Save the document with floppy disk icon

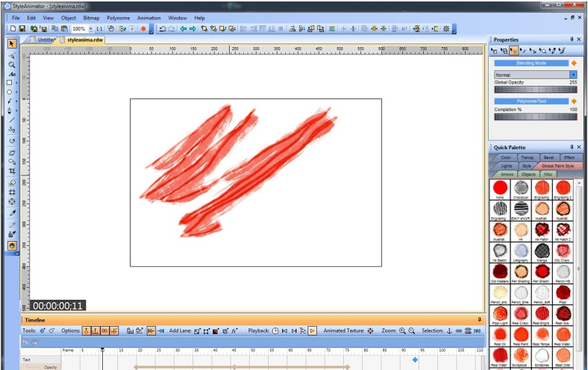point(22,28)
